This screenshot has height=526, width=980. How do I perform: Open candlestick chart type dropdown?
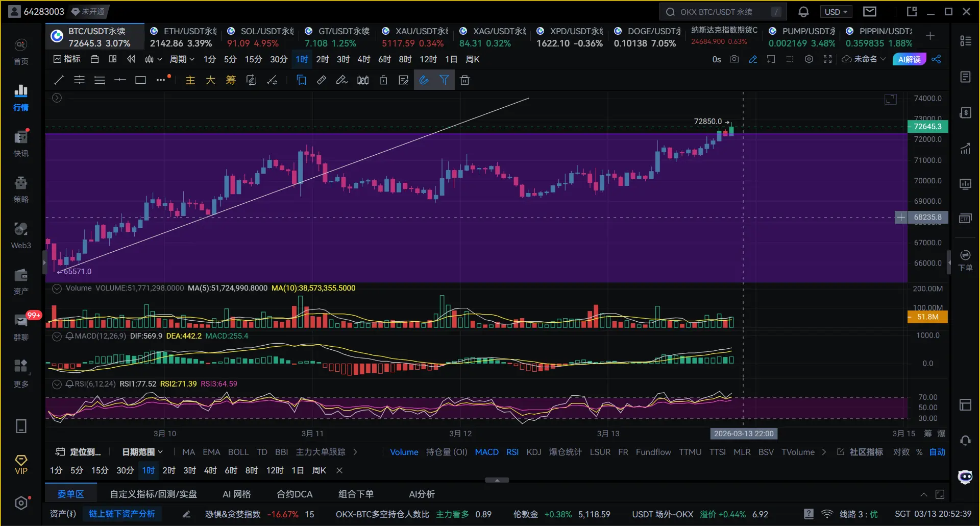[153, 59]
